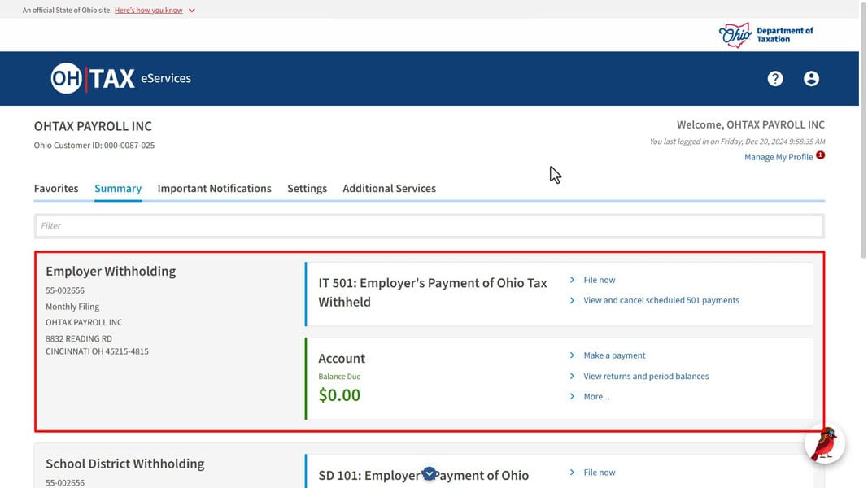Image resolution: width=868 pixels, height=488 pixels.
Task: Click the Ohio Department of Taxation logo
Action: click(x=766, y=35)
